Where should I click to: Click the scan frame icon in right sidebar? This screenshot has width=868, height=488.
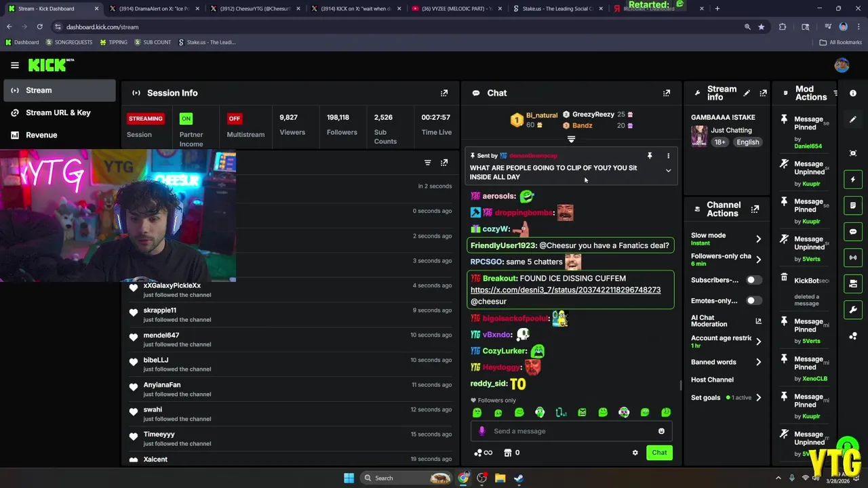853,153
